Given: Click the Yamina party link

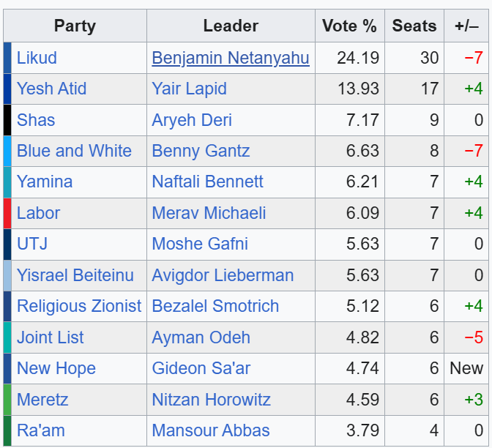Looking at the screenshot, I should [45, 182].
